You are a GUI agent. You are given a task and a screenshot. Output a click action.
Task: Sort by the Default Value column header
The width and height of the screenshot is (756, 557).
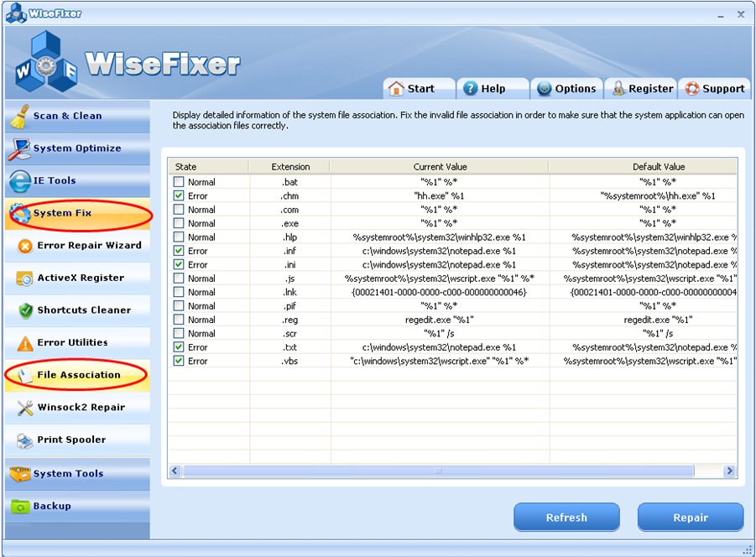(x=644, y=167)
